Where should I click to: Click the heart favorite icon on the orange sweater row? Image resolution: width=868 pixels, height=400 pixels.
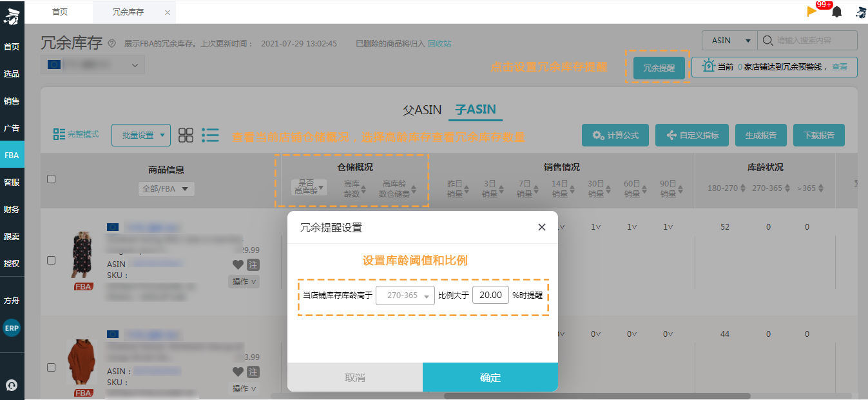[x=238, y=372]
